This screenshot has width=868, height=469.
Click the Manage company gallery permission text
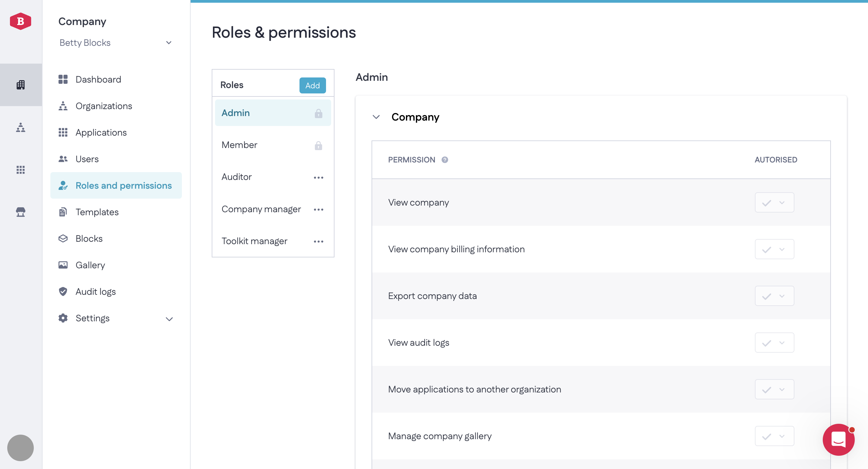(x=440, y=436)
